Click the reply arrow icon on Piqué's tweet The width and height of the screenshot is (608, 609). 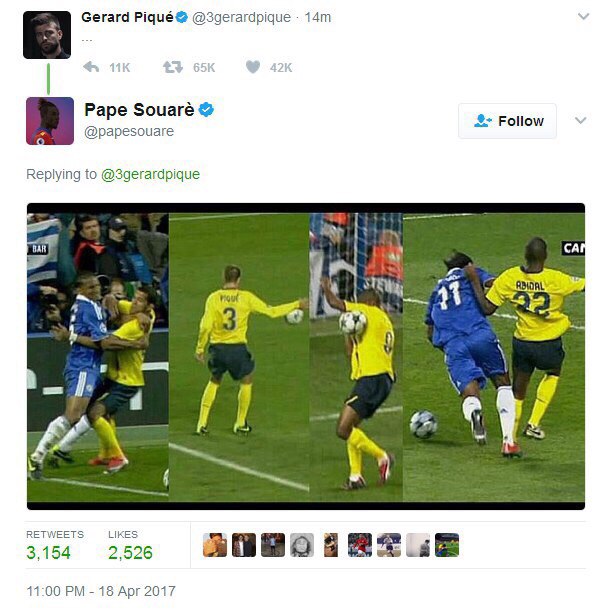pyautogui.click(x=91, y=67)
